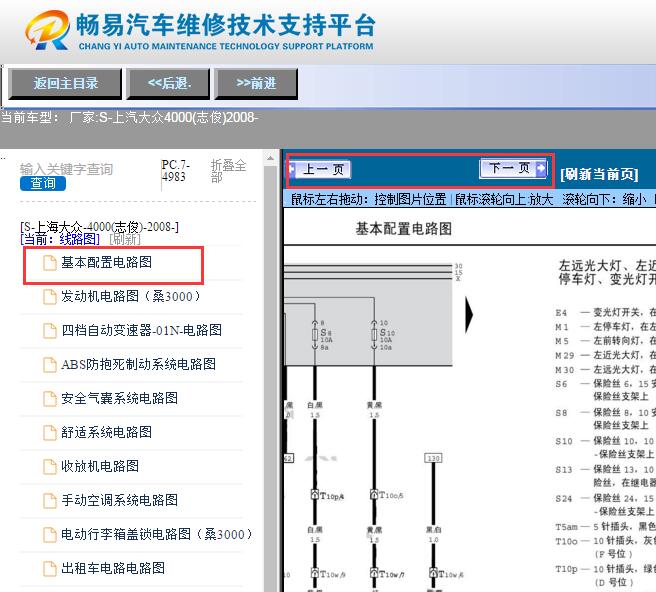Screen dimensions: 656x592
Task: Click the 刷新 link in sidebar
Action: 125,239
